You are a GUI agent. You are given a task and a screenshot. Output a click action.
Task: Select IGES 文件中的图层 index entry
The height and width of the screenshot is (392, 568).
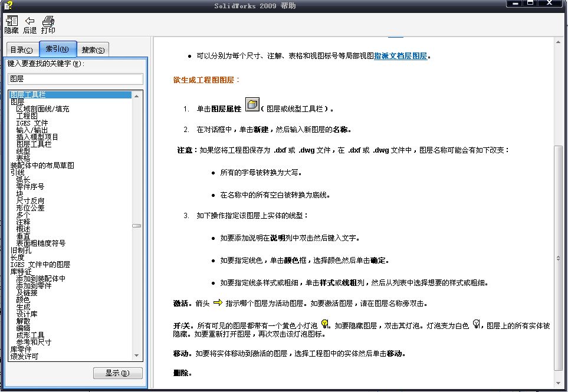(40, 264)
